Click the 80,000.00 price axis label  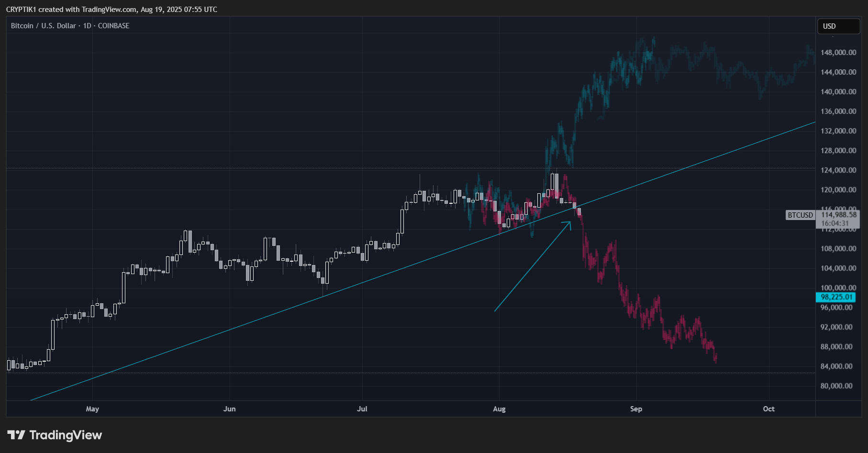[836, 386]
